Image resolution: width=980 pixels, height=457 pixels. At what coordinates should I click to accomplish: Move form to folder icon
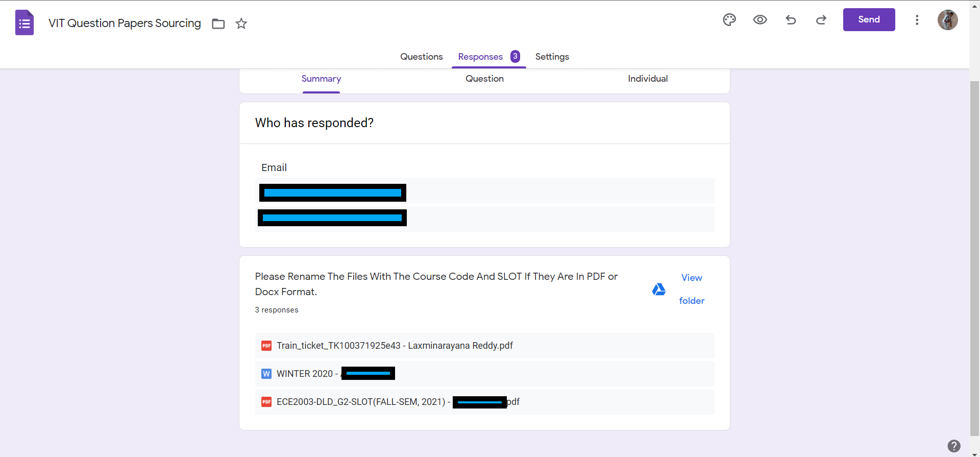click(218, 23)
